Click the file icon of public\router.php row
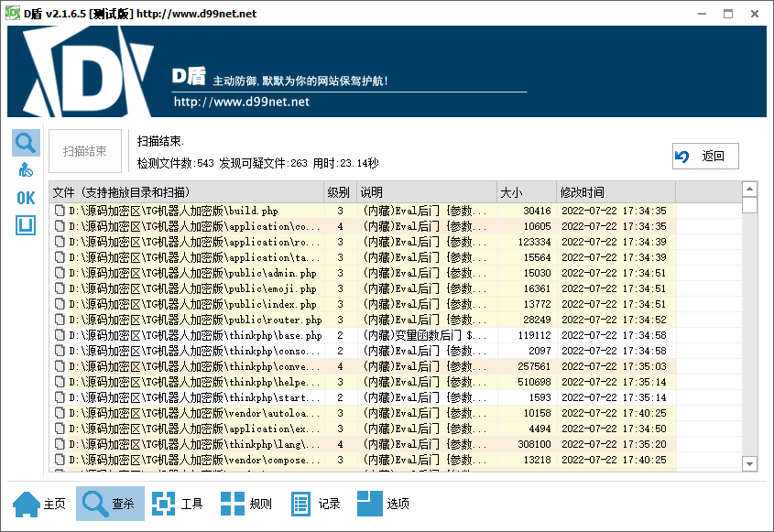This screenshot has width=774, height=532. (60, 320)
